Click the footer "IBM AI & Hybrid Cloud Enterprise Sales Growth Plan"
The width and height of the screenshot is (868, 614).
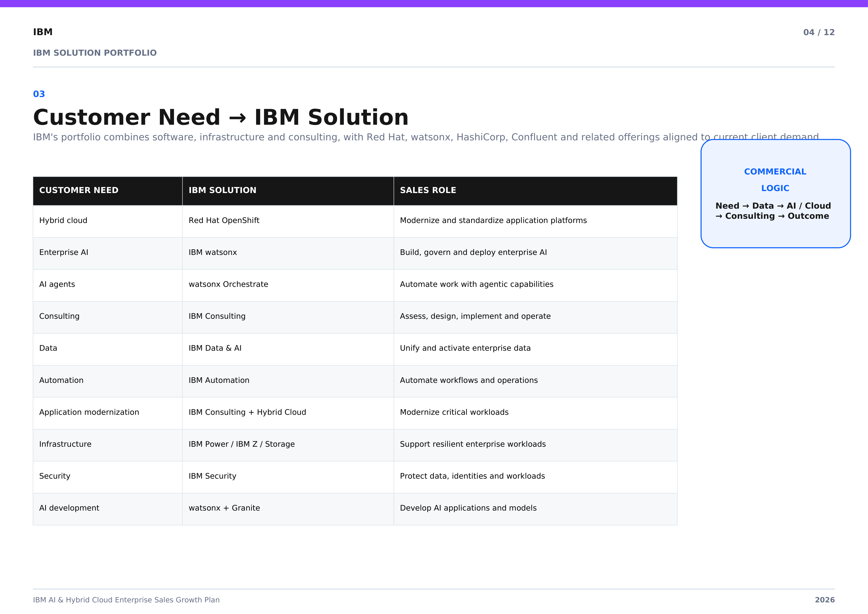point(126,600)
